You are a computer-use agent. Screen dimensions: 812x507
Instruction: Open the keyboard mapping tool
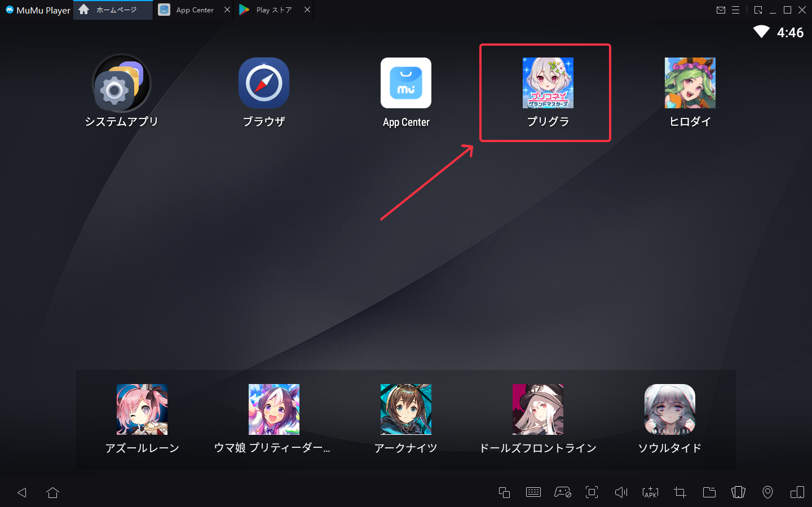(x=533, y=492)
